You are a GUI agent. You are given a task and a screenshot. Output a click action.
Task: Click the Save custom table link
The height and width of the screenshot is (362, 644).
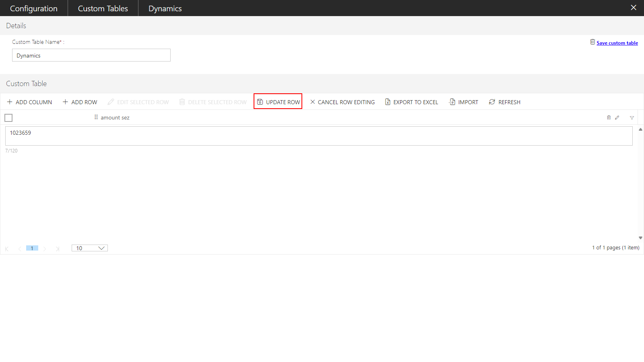click(x=617, y=43)
